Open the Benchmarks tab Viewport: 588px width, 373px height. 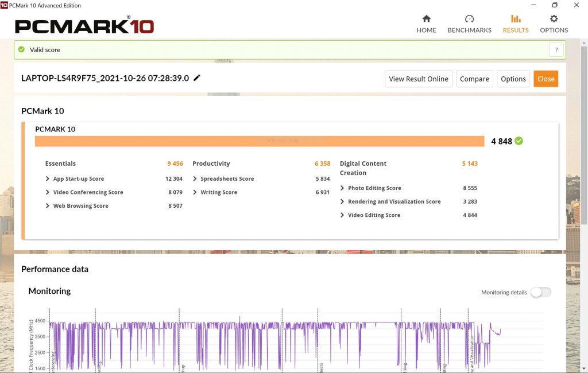click(469, 24)
